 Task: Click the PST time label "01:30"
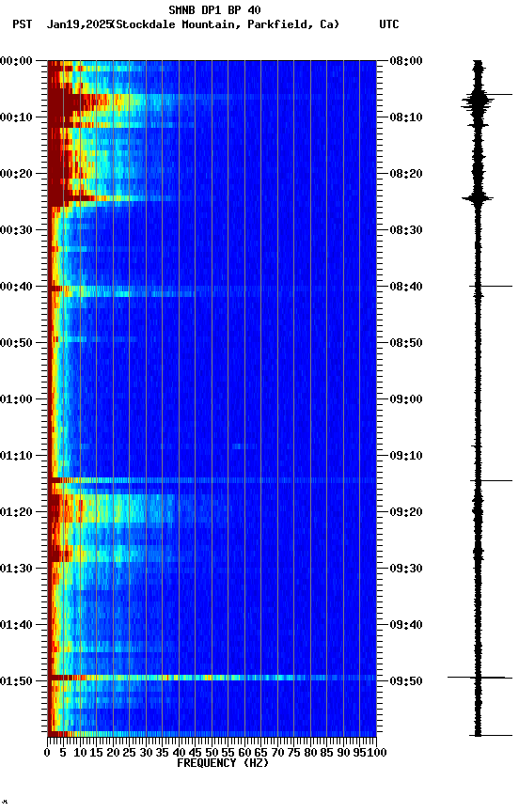coord(16,569)
